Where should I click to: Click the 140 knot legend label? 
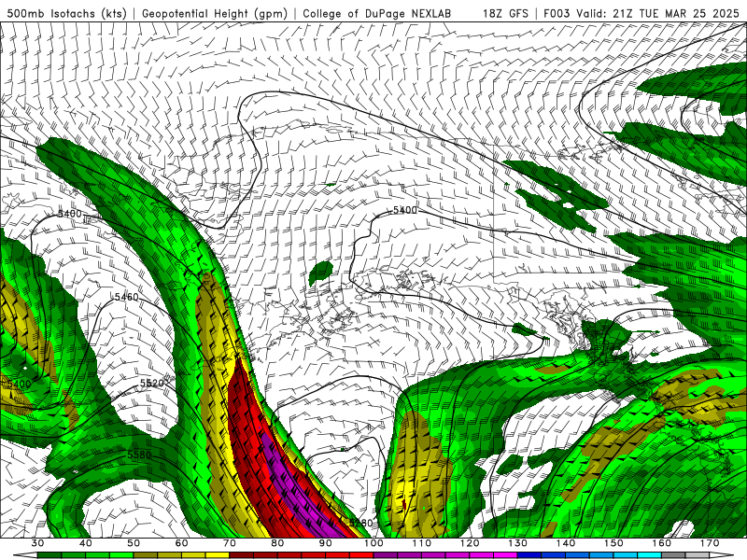[x=566, y=543]
